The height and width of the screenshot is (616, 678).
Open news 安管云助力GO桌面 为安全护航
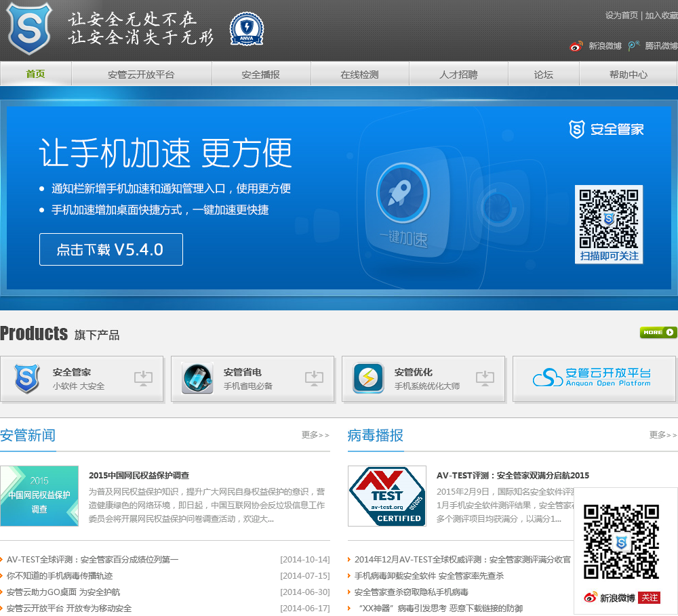(64, 592)
